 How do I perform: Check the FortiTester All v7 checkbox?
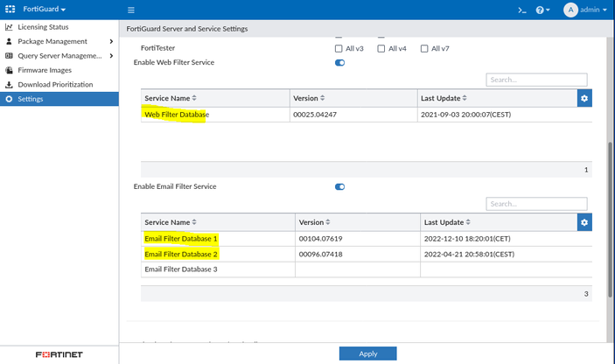click(424, 48)
